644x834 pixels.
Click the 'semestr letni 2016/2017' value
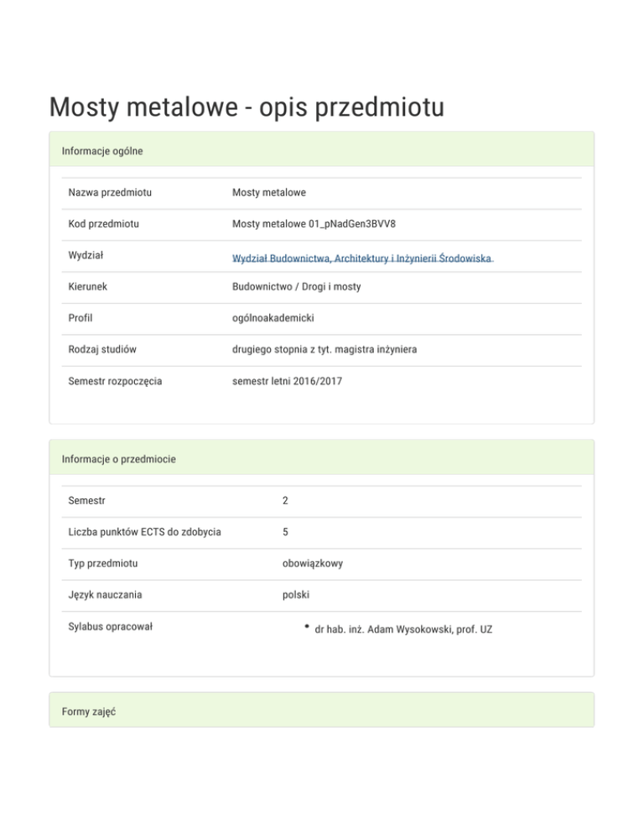tap(288, 381)
